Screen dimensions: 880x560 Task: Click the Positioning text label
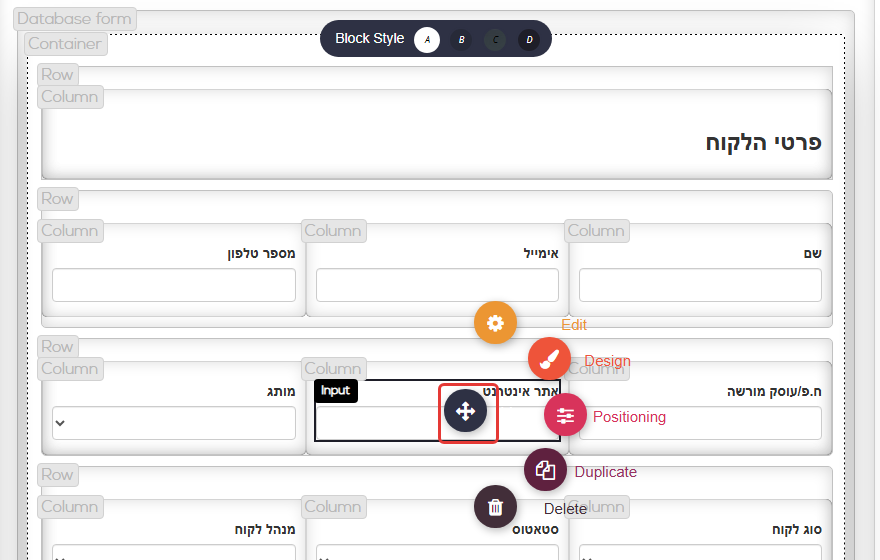629,417
